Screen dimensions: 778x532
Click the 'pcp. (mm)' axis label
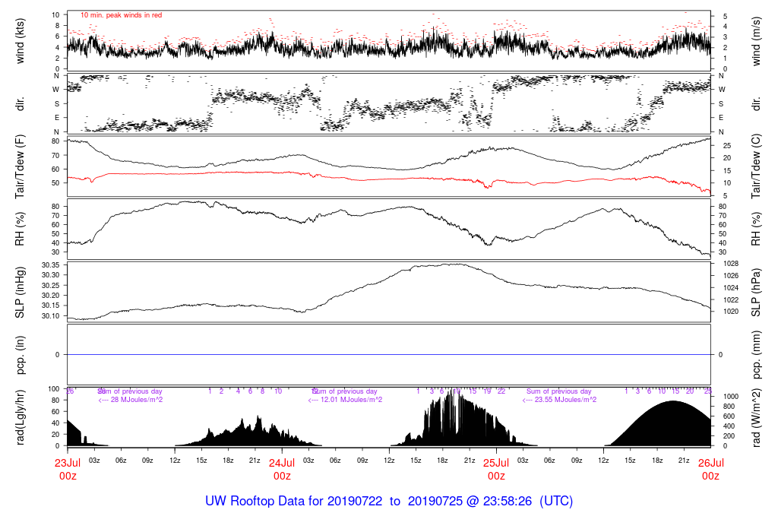756,354
